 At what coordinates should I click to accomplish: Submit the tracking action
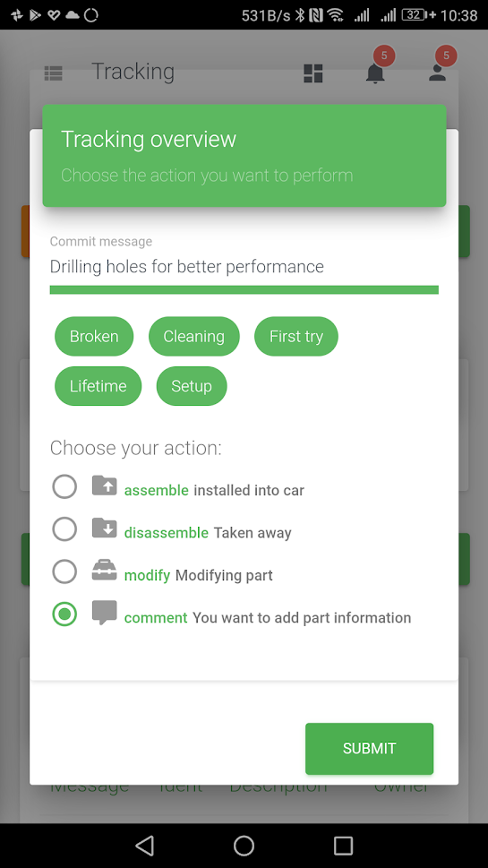pos(369,749)
